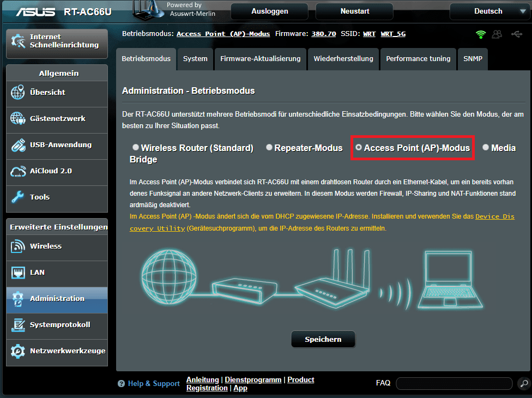Click the Help & Support link text

(154, 384)
